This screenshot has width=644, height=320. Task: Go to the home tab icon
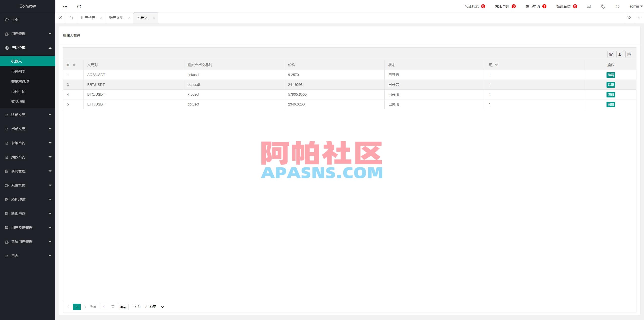coord(71,18)
